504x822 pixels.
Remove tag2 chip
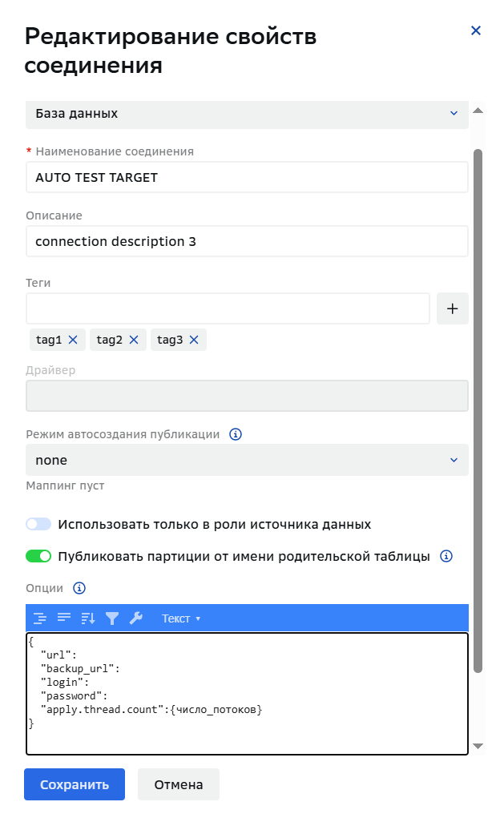pos(134,340)
